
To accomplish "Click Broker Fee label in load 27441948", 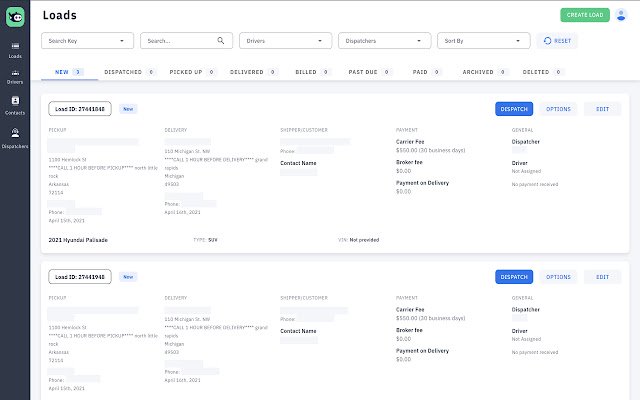I will 409,330.
